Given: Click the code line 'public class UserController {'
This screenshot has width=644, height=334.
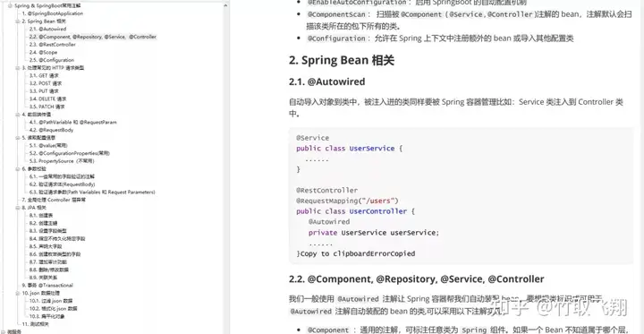Looking at the screenshot, I should pos(355,211).
